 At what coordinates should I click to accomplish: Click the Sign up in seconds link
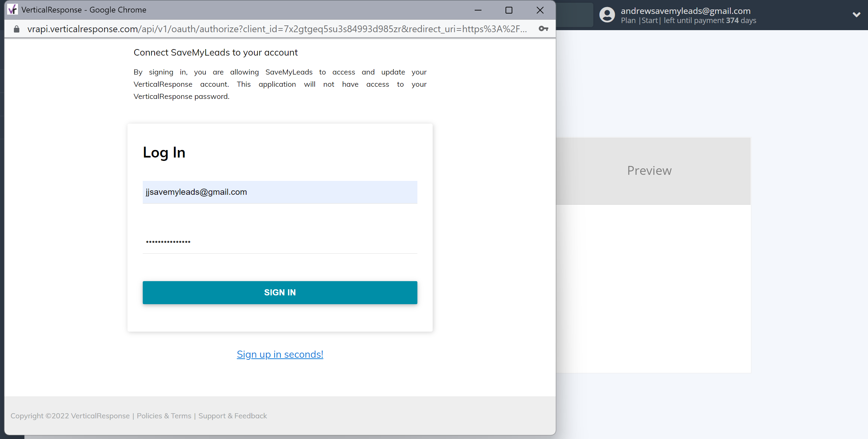[280, 354]
